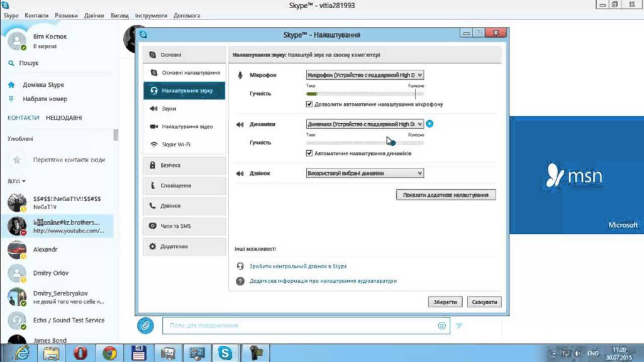Screen dimensions: 644x362
Task: Open File Explorer from taskbar
Action: point(51,353)
